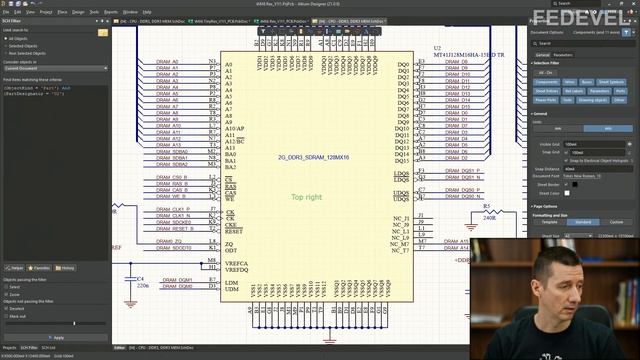Click the Properties panel filter funnel button
This screenshot has height=360, width=640.
pyautogui.click(x=626, y=32)
